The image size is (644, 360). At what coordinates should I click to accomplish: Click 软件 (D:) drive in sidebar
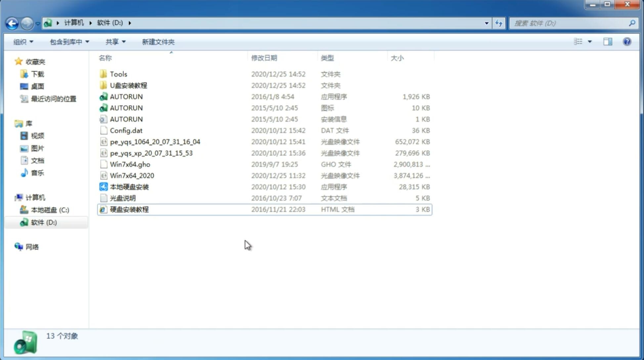pos(43,222)
